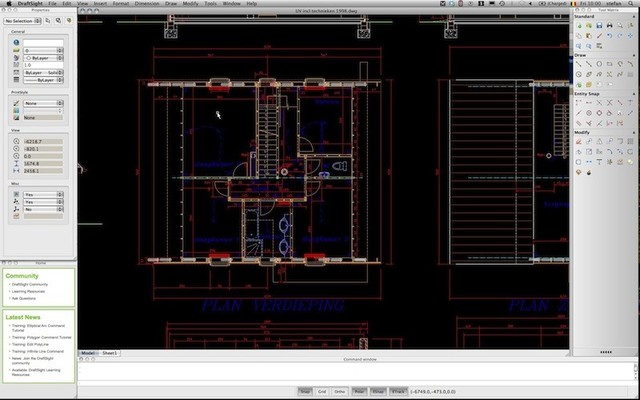640x400 pixels.
Task: Open the DraftSight Community link
Action: pos(30,284)
